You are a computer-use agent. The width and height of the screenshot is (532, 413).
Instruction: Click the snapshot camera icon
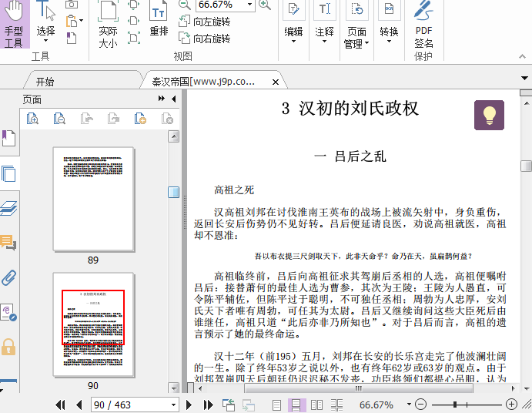pyautogui.click(x=72, y=4)
